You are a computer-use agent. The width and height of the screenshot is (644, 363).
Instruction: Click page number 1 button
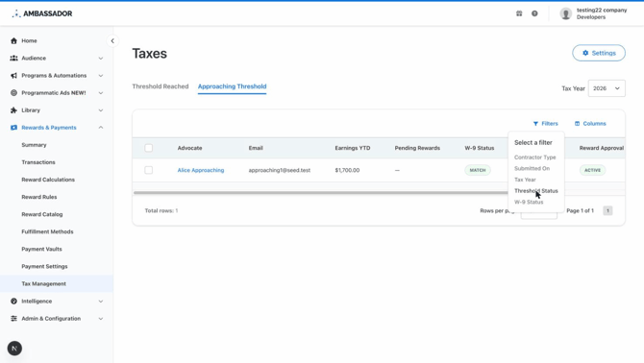(607, 211)
